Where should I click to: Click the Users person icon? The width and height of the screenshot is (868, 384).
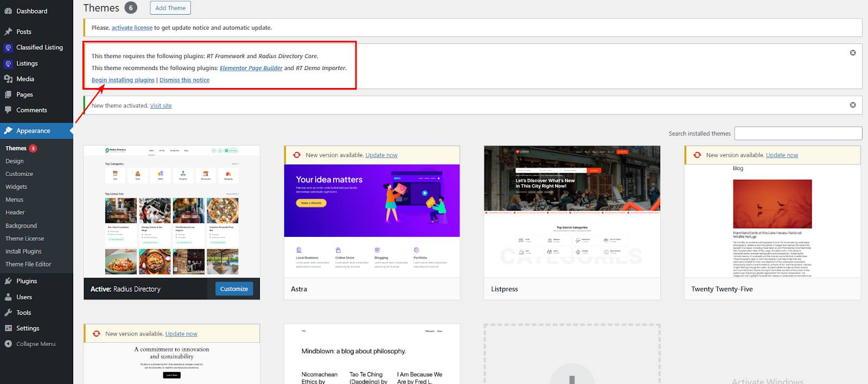[8, 297]
